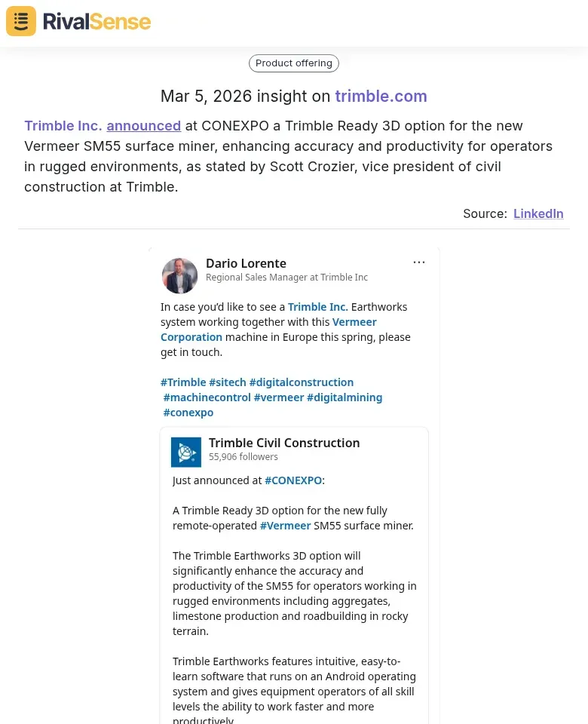The image size is (588, 724).
Task: Click the #Trimble hashtag
Action: tap(183, 382)
